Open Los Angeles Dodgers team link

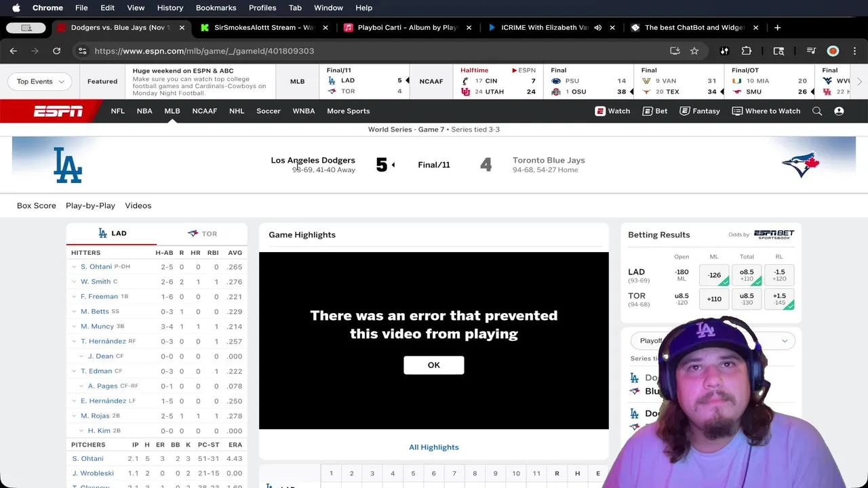click(313, 160)
